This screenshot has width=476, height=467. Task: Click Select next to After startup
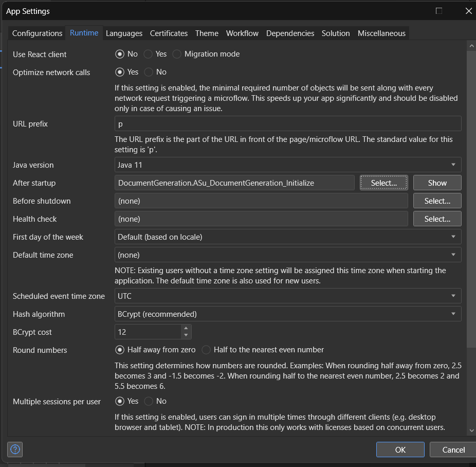tap(383, 183)
